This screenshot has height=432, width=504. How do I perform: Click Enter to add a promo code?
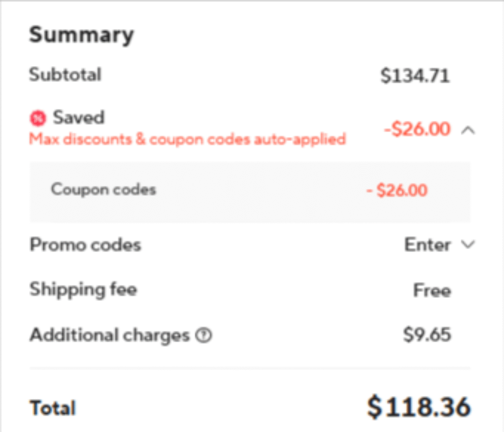tap(427, 245)
